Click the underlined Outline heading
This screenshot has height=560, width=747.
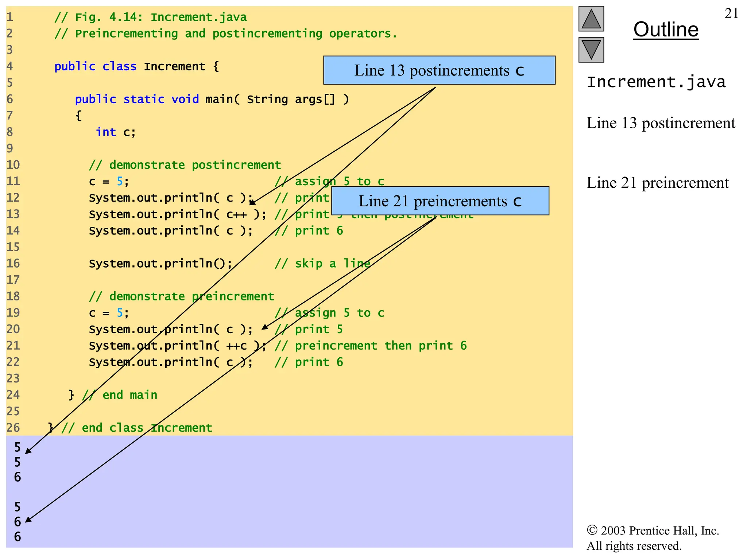pyautogui.click(x=666, y=30)
